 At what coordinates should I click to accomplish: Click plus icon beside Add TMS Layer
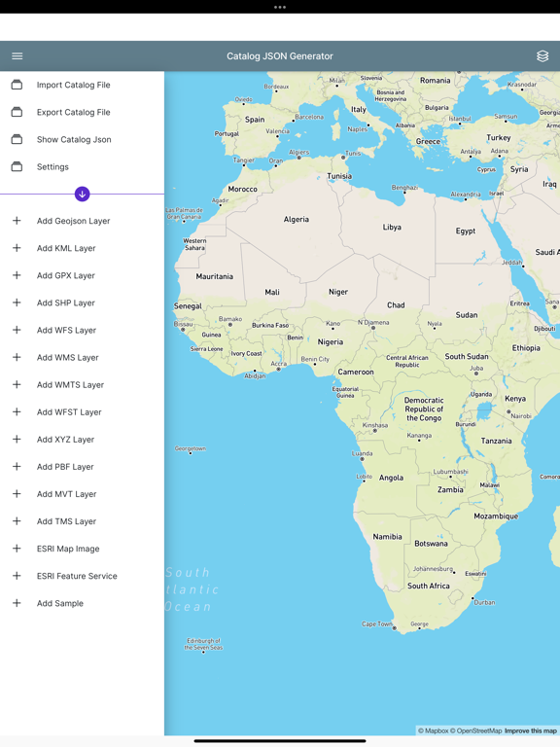point(17,521)
